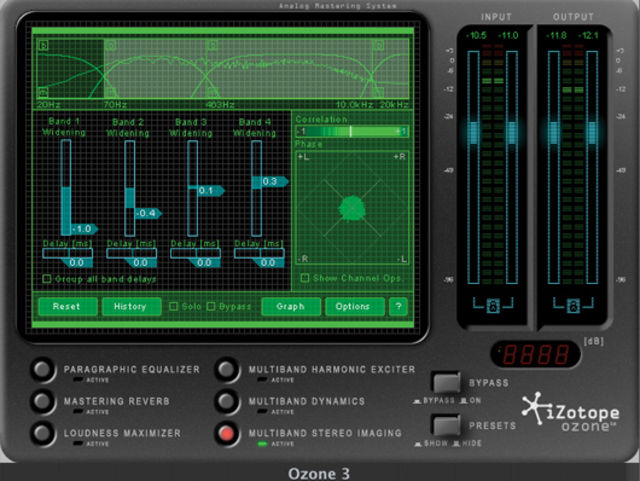Toggle the Output gain link lock icon
Viewport: 640px width, 481px height.
pyautogui.click(x=573, y=305)
